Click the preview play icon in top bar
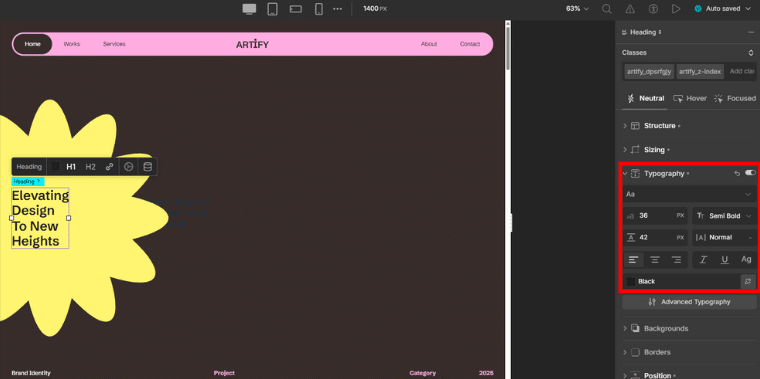The width and height of the screenshot is (760, 379). tap(676, 9)
